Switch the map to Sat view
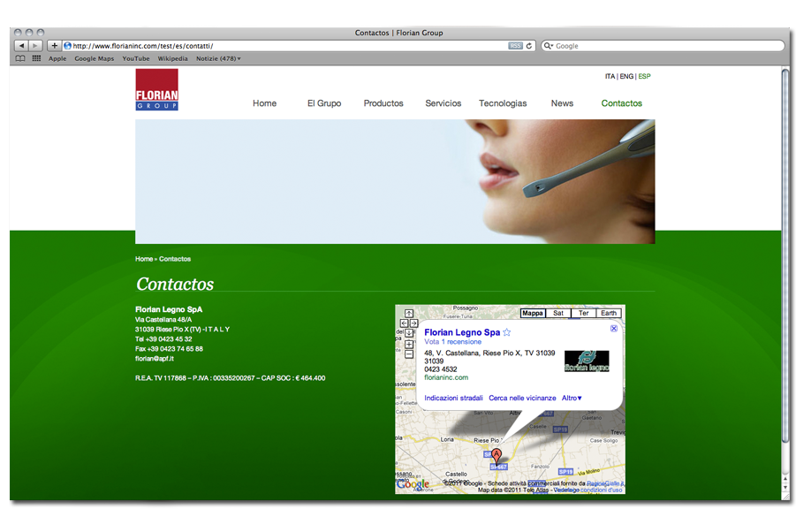 (x=558, y=313)
